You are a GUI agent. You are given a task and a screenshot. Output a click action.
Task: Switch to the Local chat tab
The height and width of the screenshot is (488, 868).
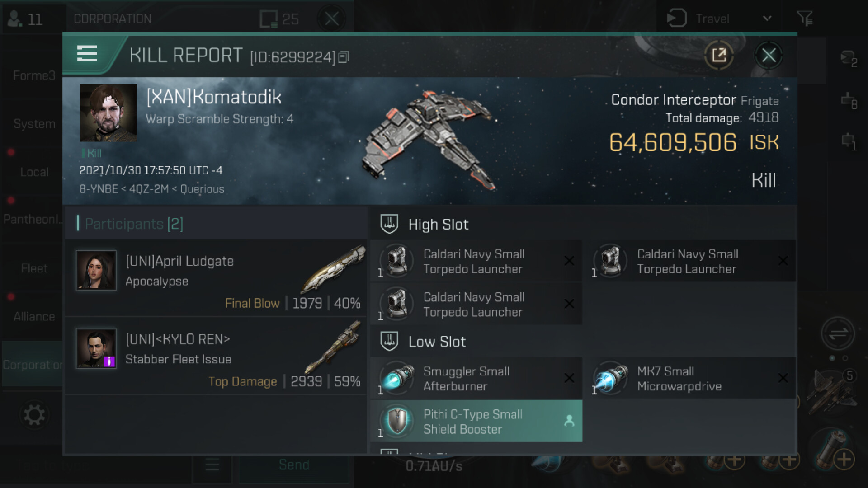(34, 172)
